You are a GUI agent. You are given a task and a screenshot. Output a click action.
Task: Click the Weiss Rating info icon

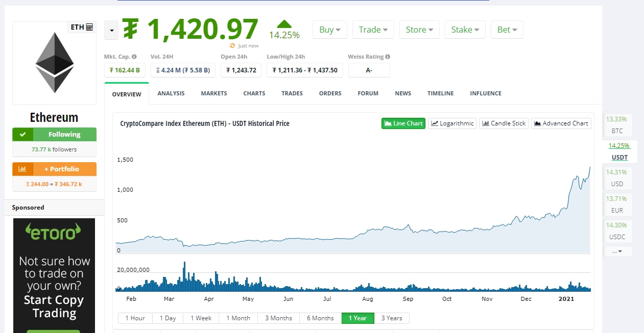388,57
